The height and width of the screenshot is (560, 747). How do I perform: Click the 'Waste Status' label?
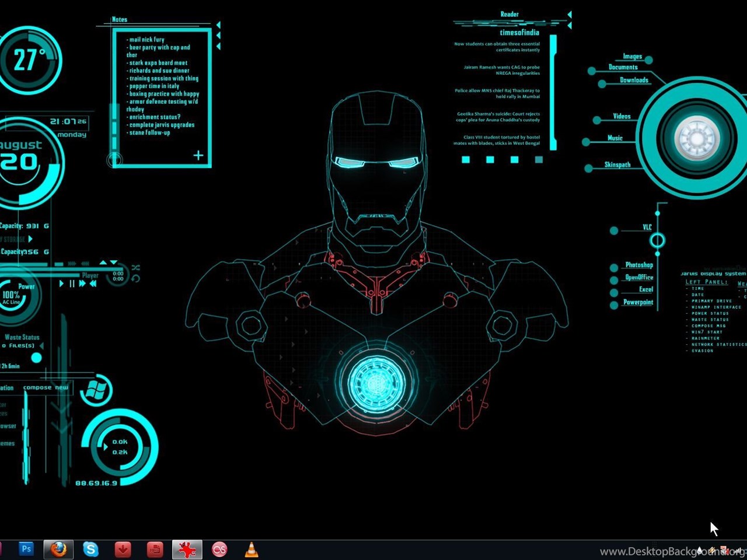22,337
